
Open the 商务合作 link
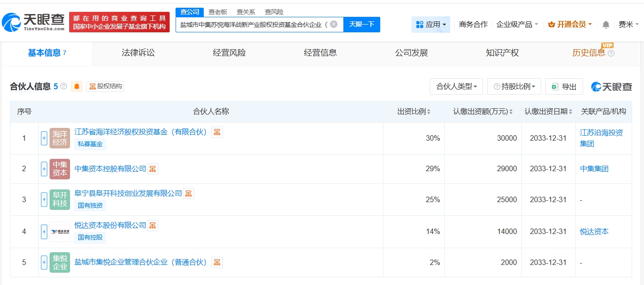[x=473, y=24]
